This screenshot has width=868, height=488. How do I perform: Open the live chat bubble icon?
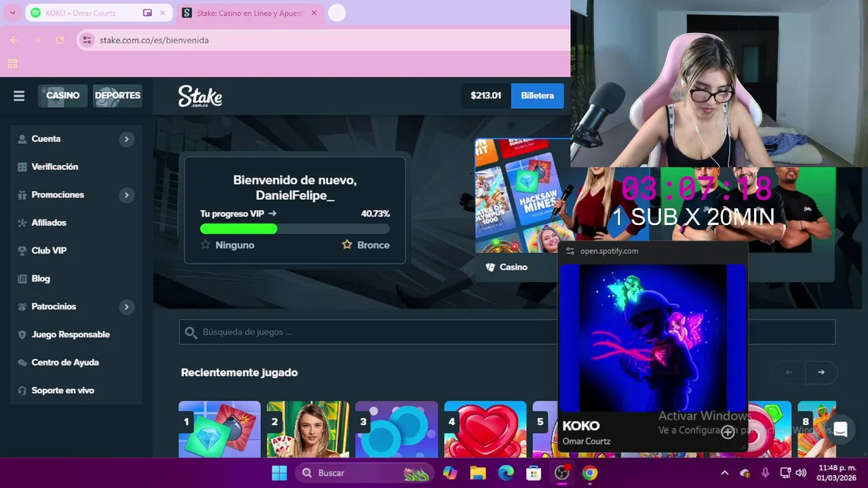(x=840, y=430)
